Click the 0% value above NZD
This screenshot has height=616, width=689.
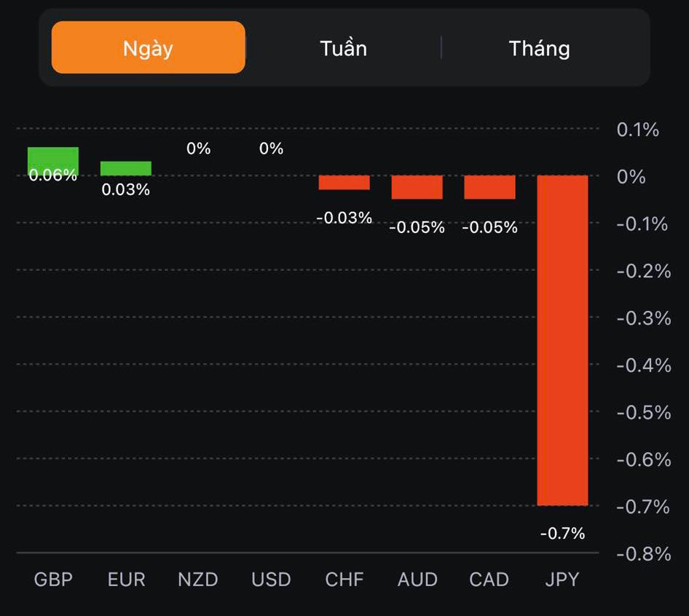click(x=198, y=149)
